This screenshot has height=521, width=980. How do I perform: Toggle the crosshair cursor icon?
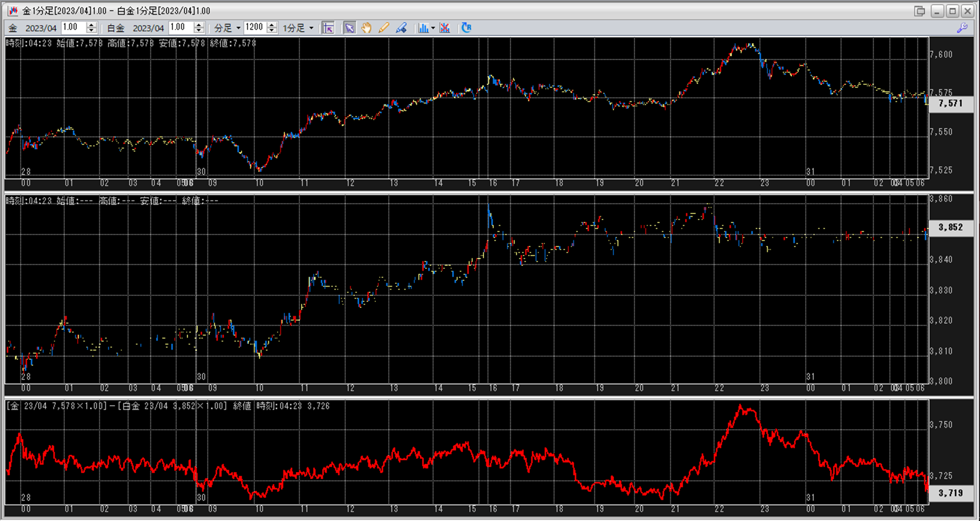pos(328,28)
